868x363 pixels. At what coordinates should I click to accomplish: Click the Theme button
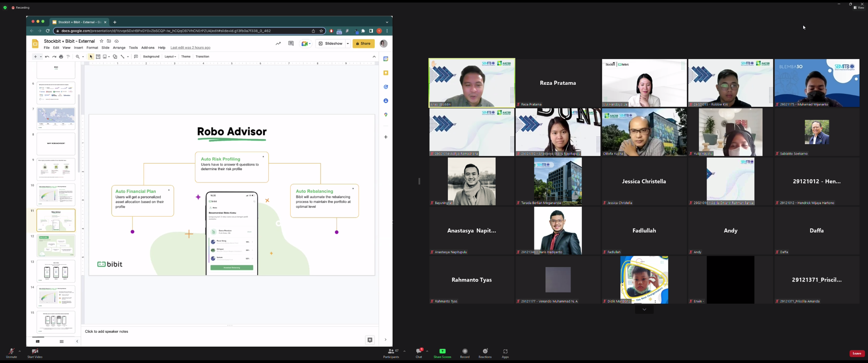click(x=186, y=56)
